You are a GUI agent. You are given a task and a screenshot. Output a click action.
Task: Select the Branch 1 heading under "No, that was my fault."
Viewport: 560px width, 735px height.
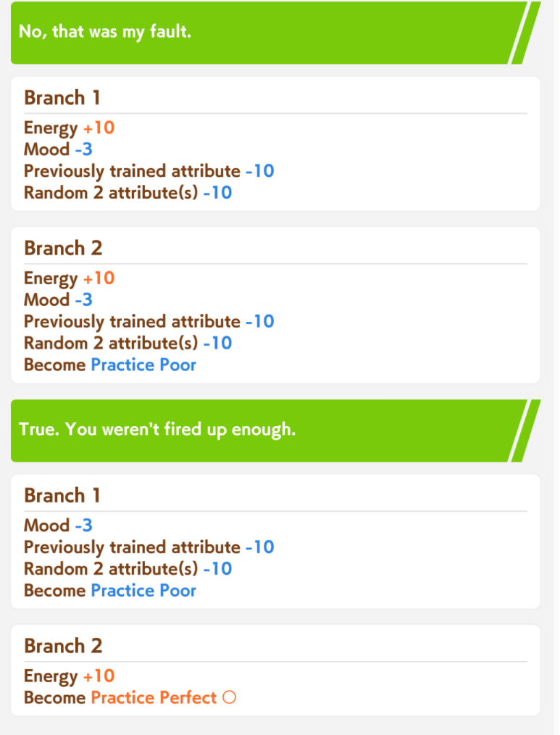point(62,97)
